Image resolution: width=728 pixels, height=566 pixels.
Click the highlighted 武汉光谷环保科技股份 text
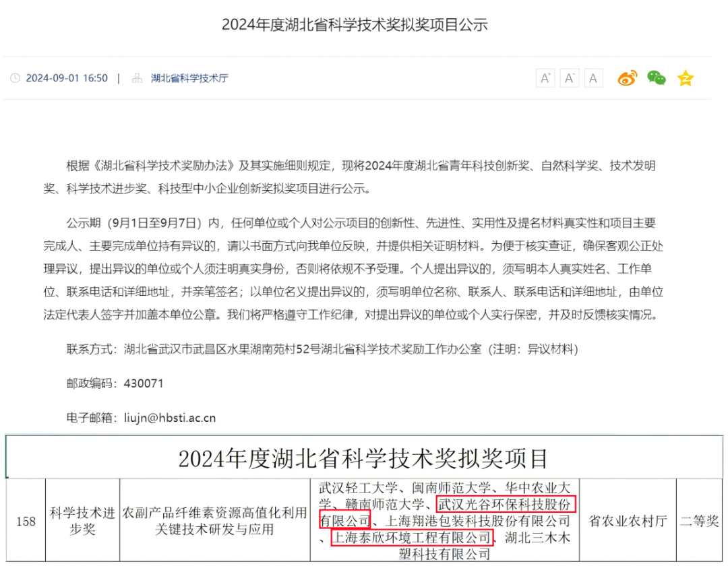click(x=506, y=504)
